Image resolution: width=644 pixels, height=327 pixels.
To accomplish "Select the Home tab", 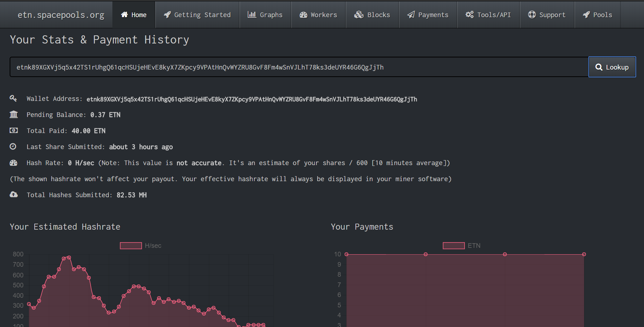I will 134,15.
